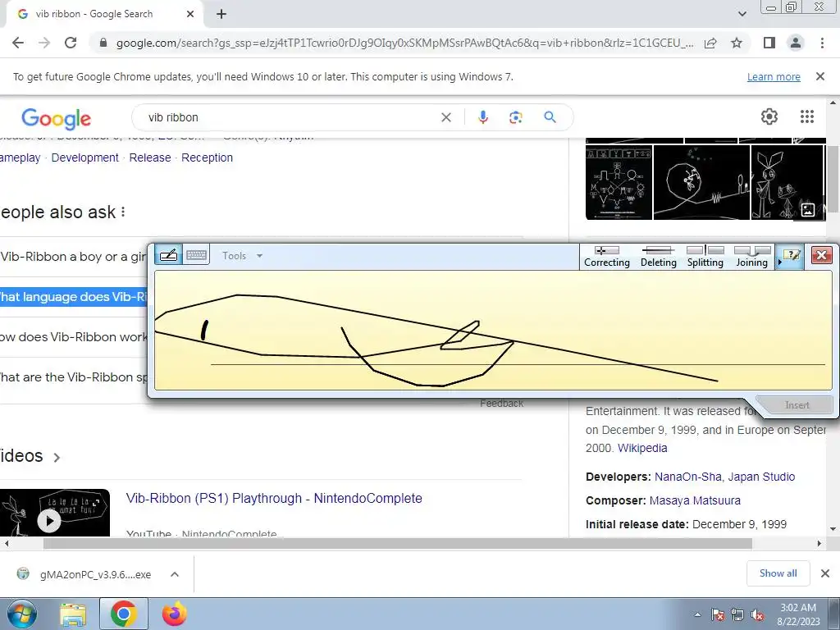Image resolution: width=840 pixels, height=630 pixels.
Task: Open Chrome side panel
Action: pyautogui.click(x=769, y=43)
